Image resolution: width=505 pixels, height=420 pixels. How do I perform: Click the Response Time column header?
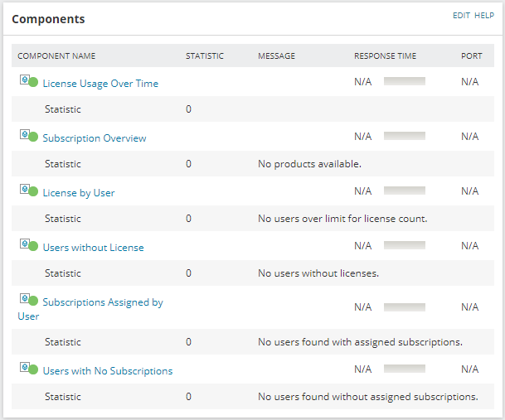click(385, 56)
